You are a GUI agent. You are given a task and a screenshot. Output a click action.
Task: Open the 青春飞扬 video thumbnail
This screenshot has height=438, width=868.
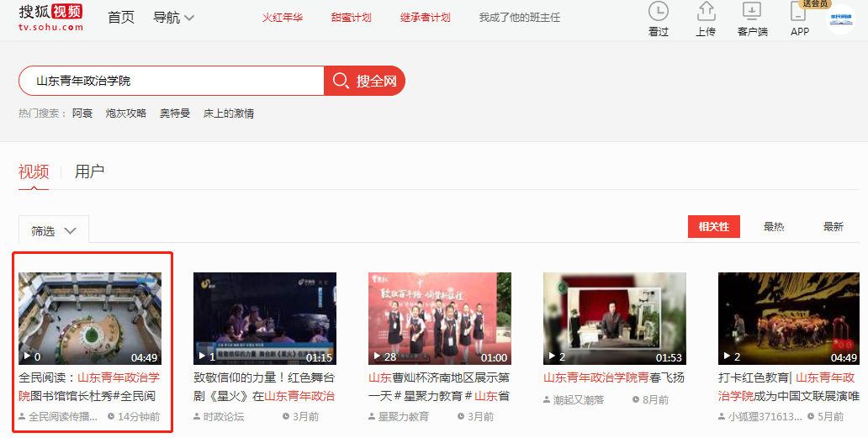(x=614, y=318)
